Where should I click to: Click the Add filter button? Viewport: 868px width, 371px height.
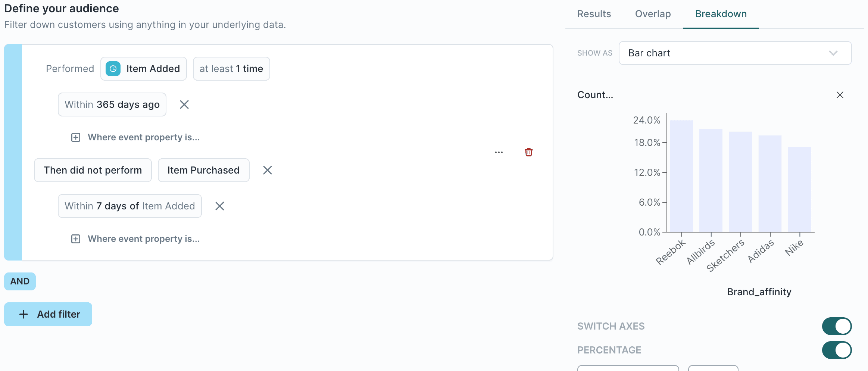[48, 314]
